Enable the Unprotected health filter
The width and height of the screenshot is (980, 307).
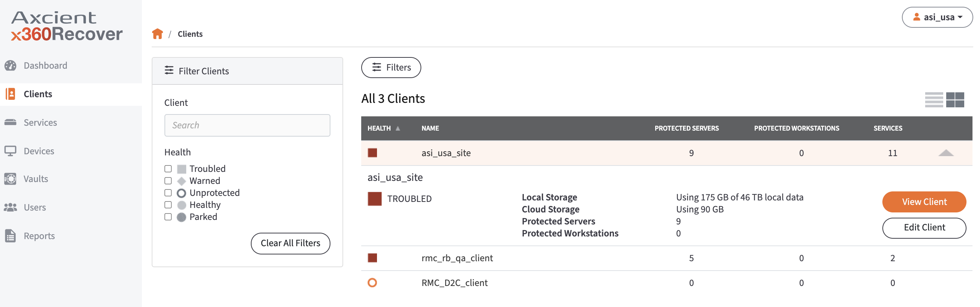pos(168,193)
